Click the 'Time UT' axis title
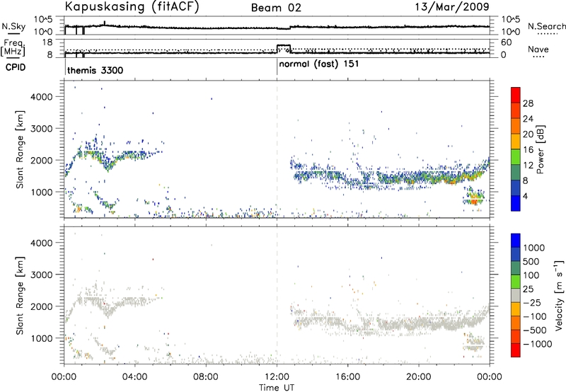 pyautogui.click(x=277, y=388)
